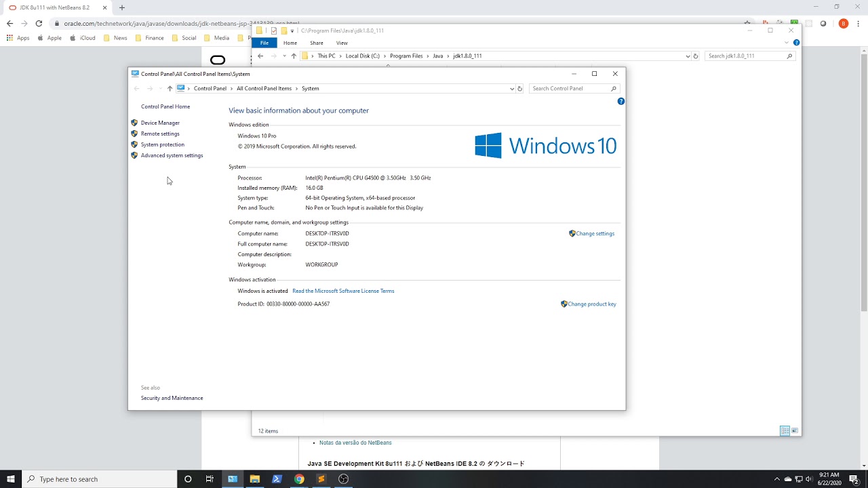Open the Windows Start menu
Screen dimensions: 868x488
(11, 479)
